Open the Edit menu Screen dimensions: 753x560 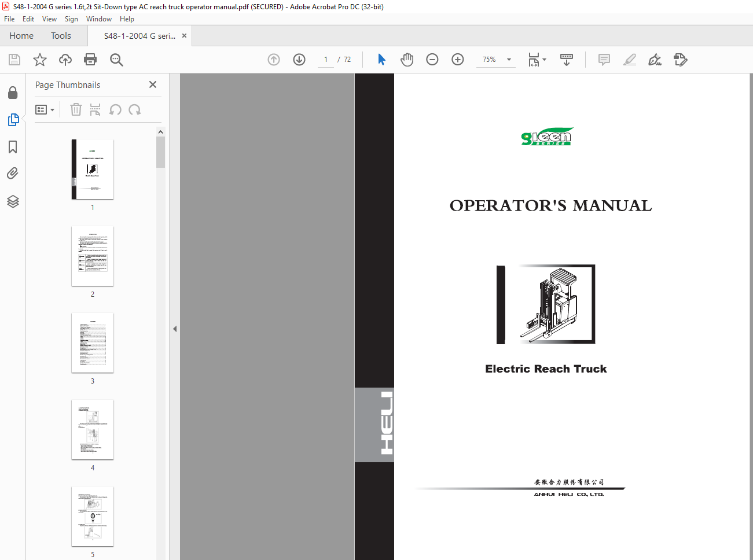(28, 19)
